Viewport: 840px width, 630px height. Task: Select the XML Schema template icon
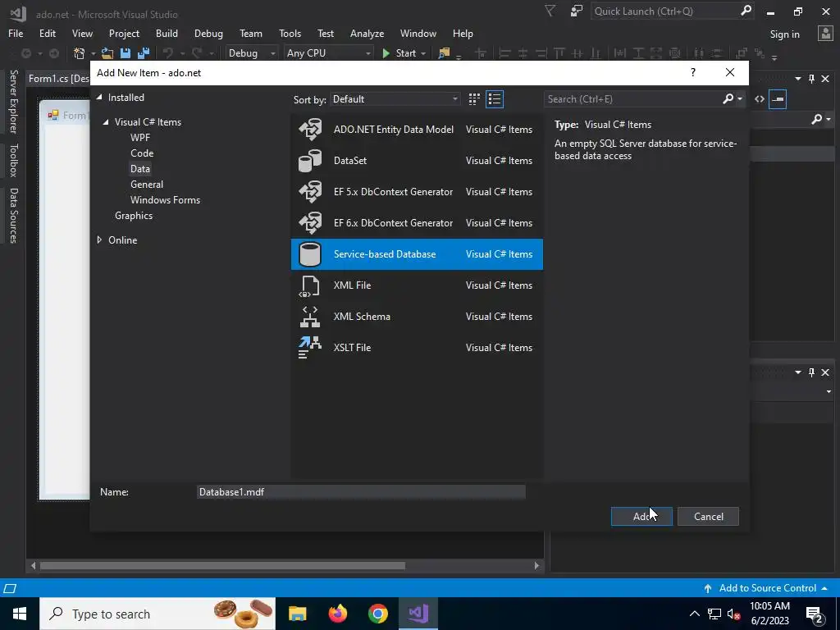pos(310,317)
